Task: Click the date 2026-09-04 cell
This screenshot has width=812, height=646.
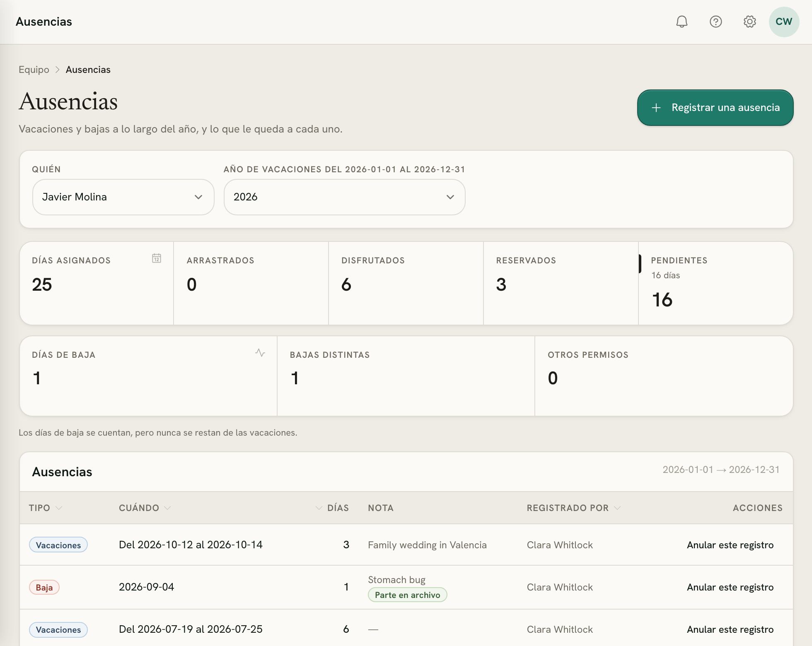Action: pos(146,587)
